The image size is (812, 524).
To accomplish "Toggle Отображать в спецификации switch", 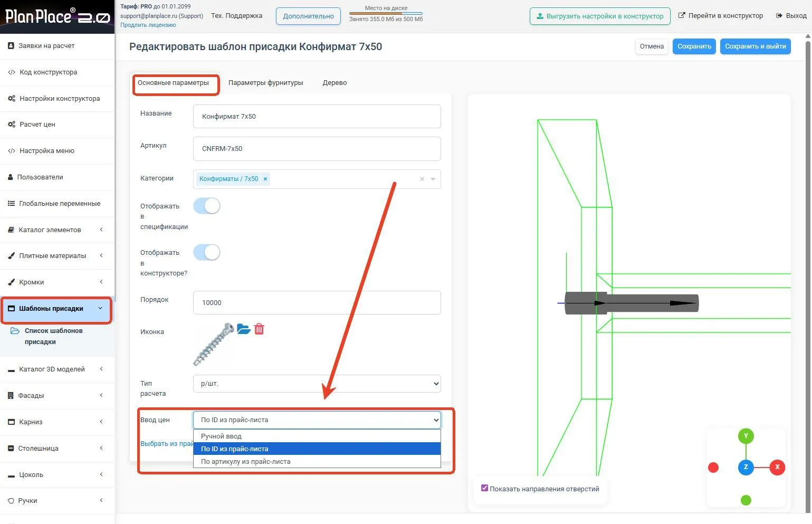I will pos(206,206).
